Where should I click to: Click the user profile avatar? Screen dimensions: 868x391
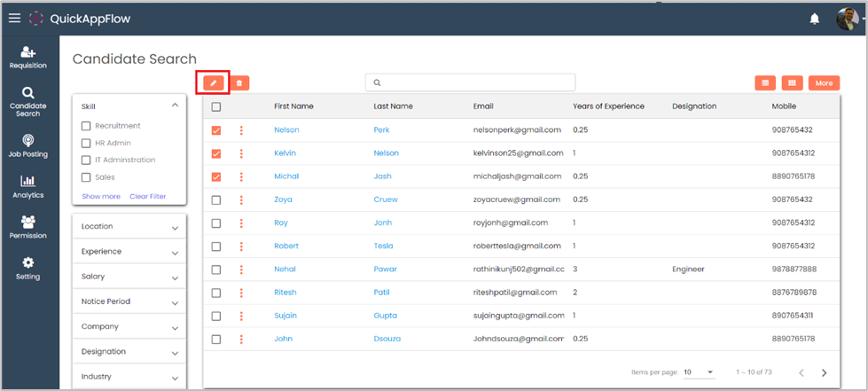(847, 19)
